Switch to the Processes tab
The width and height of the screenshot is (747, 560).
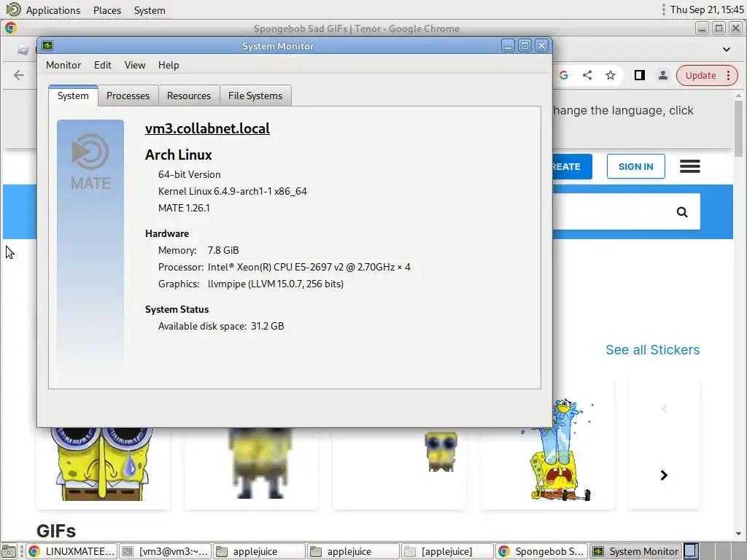[128, 96]
